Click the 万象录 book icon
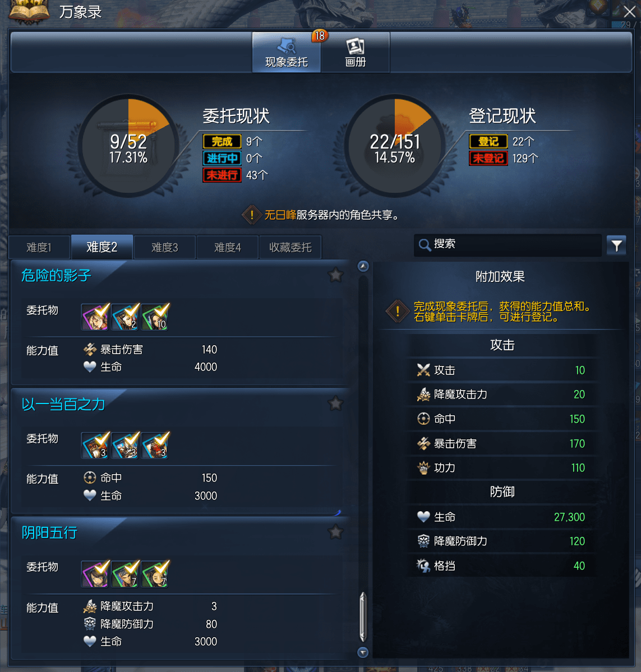The width and height of the screenshot is (641, 672). click(x=29, y=11)
